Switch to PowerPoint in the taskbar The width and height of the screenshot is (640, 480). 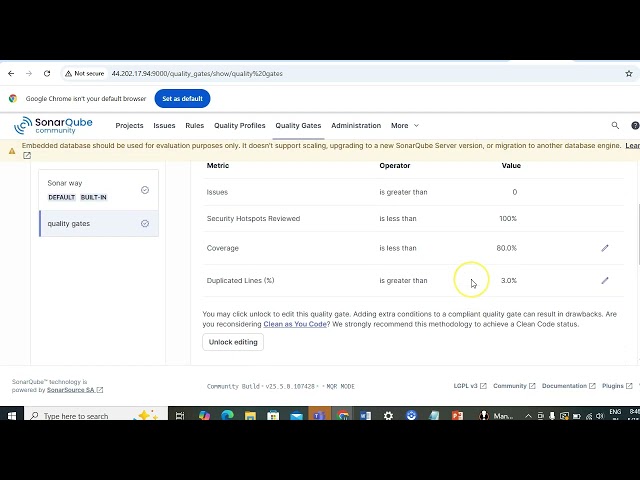[x=458, y=416]
